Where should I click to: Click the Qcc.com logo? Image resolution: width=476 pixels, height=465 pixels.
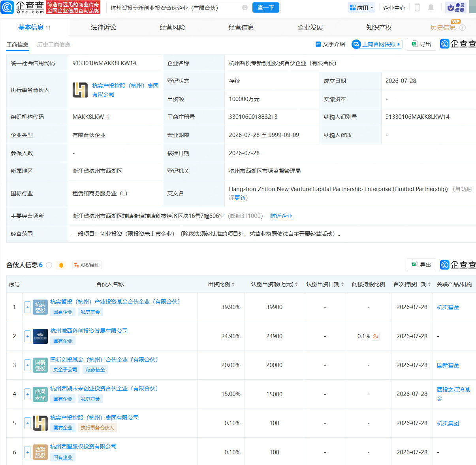tap(23, 7)
